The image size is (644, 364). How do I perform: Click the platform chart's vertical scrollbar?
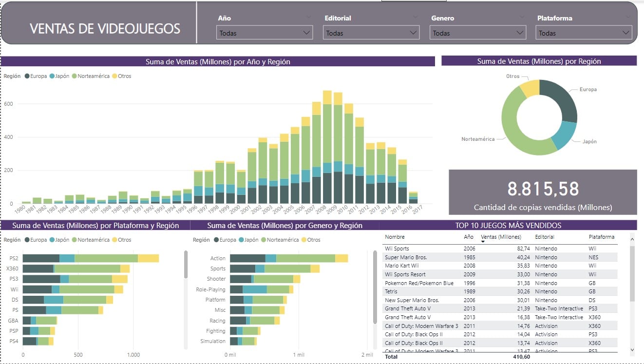186,265
